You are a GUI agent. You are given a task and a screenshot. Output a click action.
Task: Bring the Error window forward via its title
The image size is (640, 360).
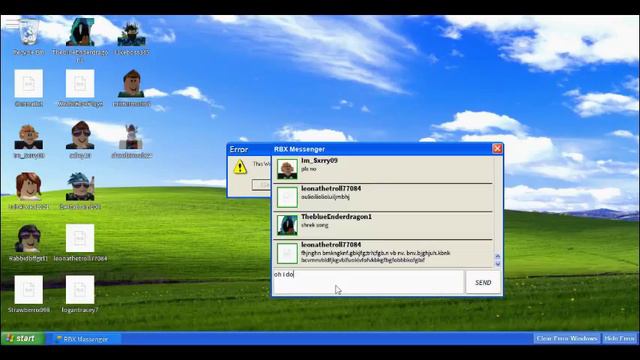point(239,149)
